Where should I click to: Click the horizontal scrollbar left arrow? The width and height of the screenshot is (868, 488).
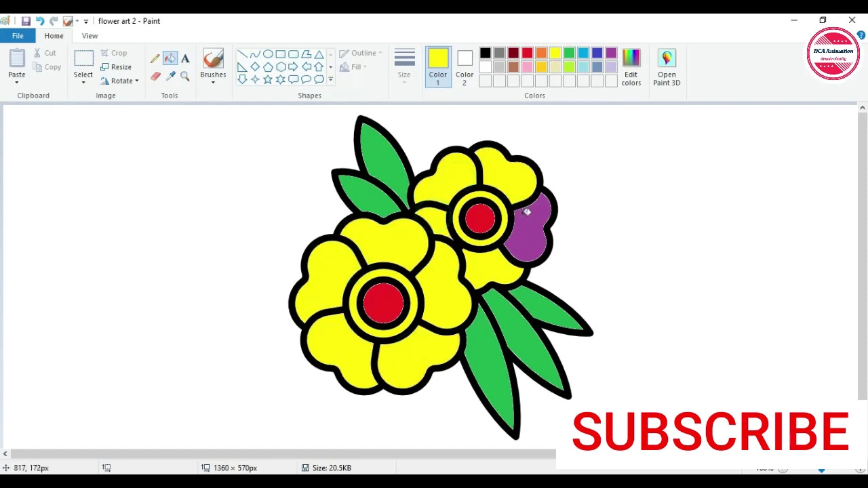(5, 454)
